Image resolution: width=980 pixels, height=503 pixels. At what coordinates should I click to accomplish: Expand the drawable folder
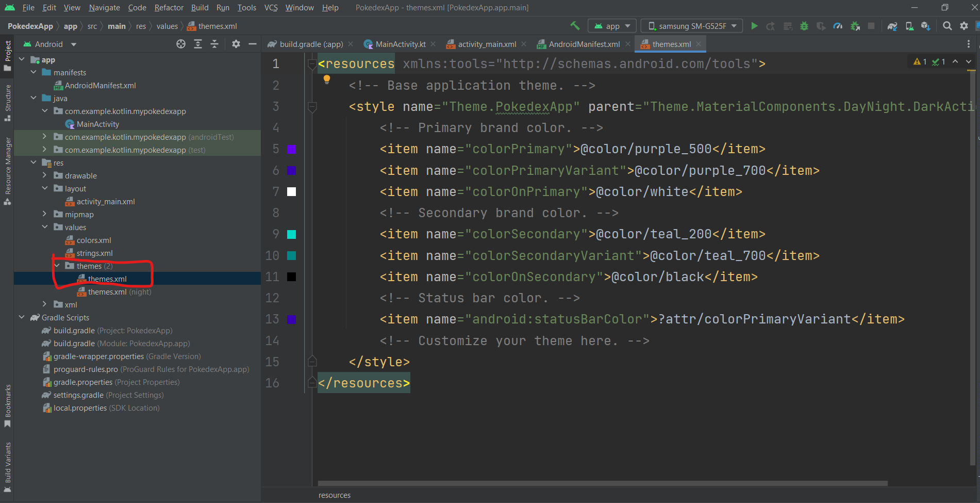[45, 175]
